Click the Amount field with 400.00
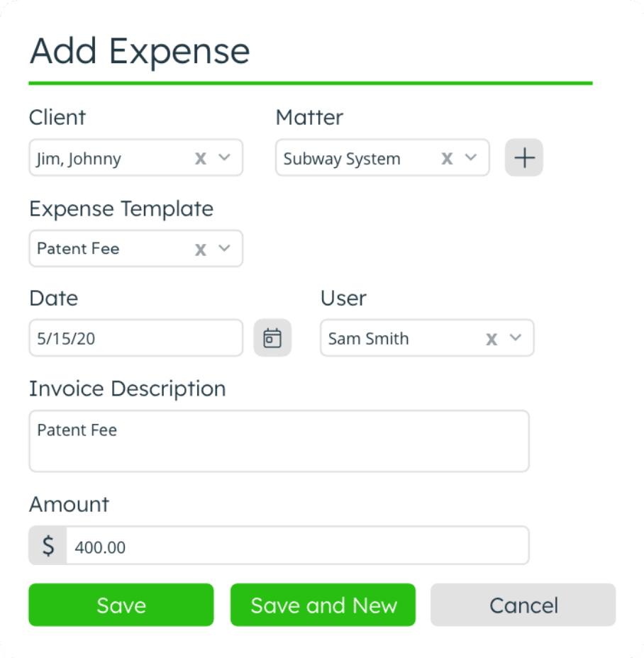Viewport: 644px width, 658px height. click(x=298, y=547)
